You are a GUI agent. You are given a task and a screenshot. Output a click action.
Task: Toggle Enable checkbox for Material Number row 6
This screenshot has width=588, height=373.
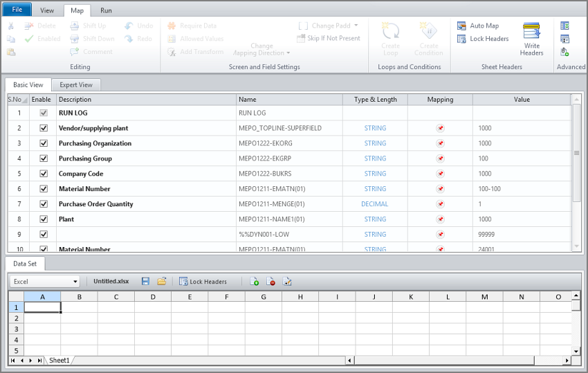44,189
